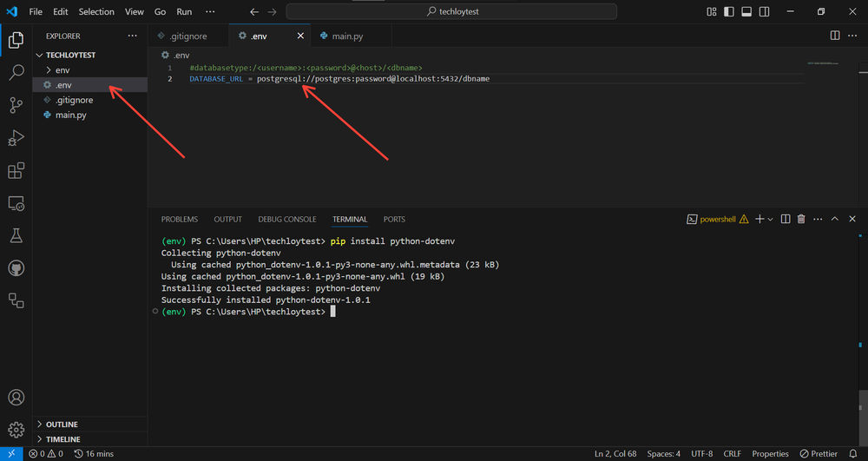Screen dimensions: 868x461
Task: Open the Extensions view
Action: point(16,171)
